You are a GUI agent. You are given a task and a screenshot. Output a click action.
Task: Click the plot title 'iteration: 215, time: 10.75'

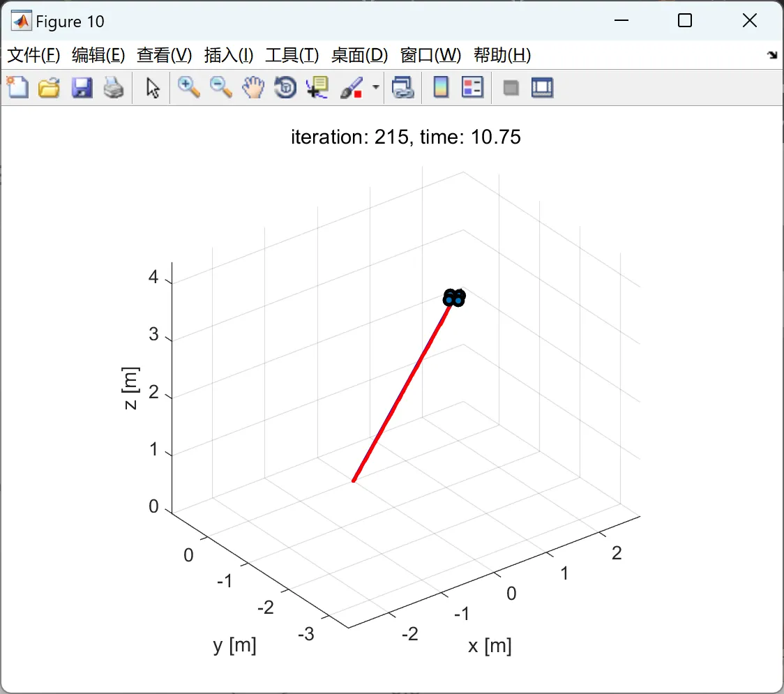coord(406,137)
